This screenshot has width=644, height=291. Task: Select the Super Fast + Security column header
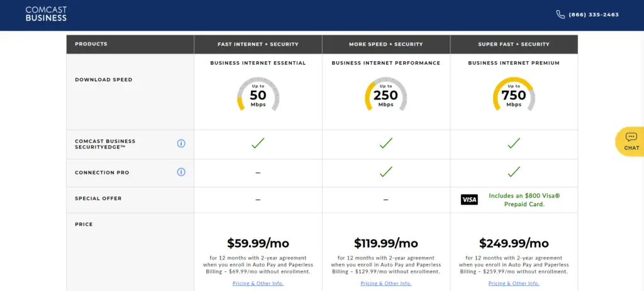click(514, 44)
